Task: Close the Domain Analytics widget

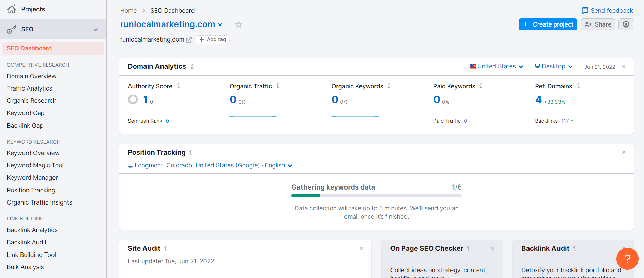Action: click(624, 67)
